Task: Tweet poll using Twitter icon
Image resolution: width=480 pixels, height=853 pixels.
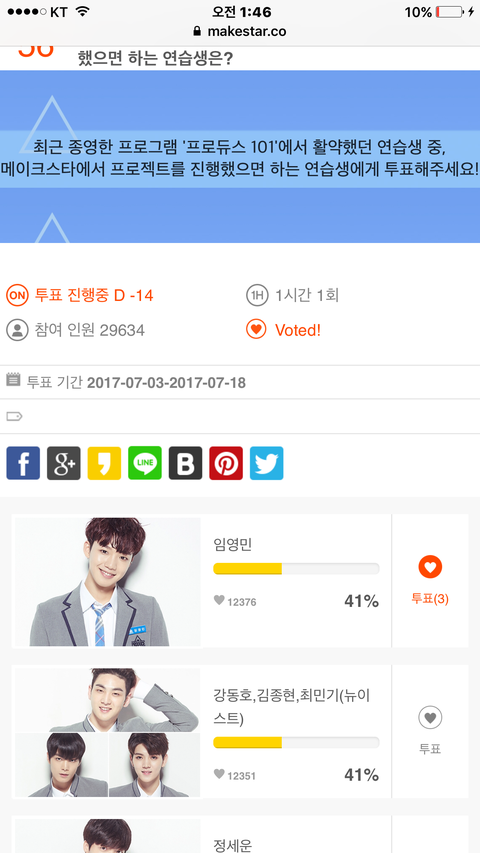Action: 267,463
